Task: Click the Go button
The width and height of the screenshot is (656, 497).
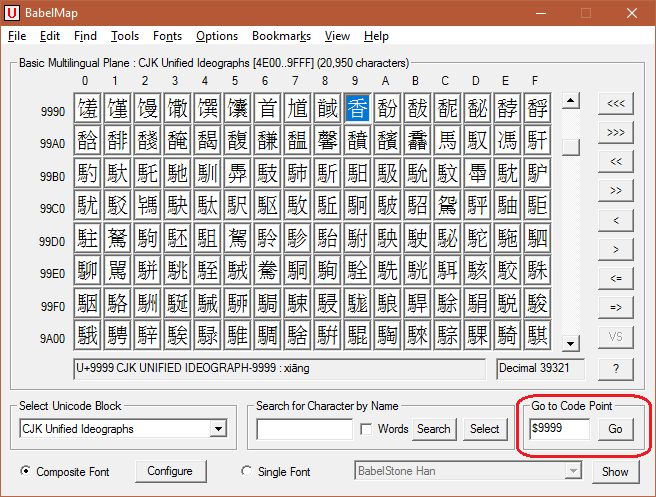Action: point(615,429)
